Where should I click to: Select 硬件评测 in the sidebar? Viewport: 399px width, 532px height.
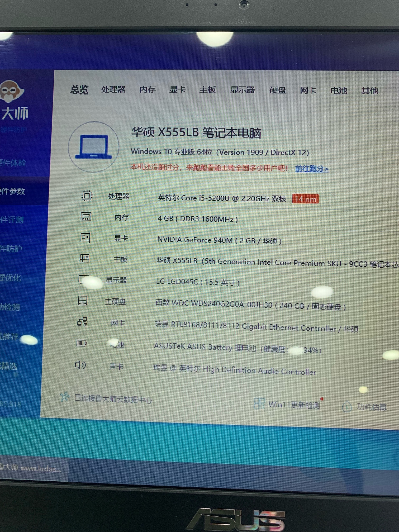[12, 220]
